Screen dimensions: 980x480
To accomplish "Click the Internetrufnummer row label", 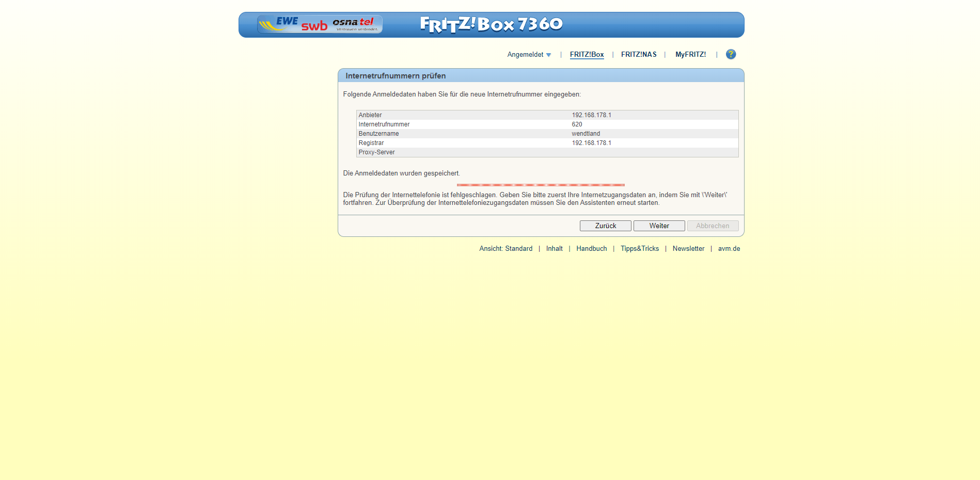I will click(384, 124).
